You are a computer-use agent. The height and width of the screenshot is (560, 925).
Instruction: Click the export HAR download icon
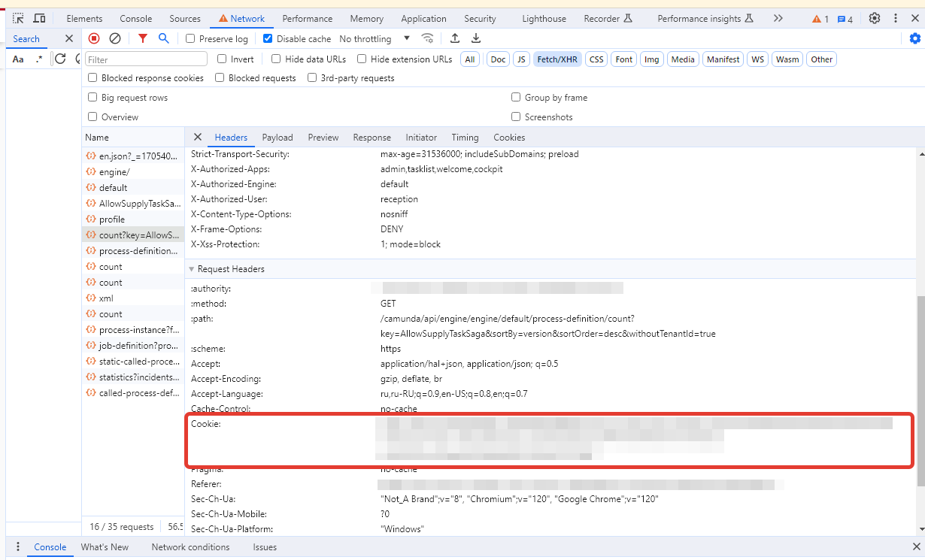[476, 38]
